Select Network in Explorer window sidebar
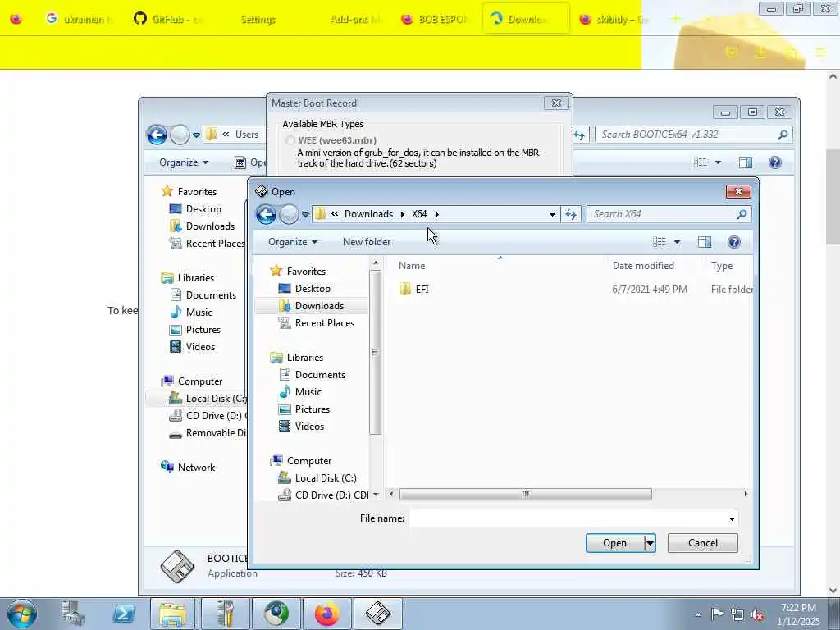Screen dimensions: 840x630 196,468
